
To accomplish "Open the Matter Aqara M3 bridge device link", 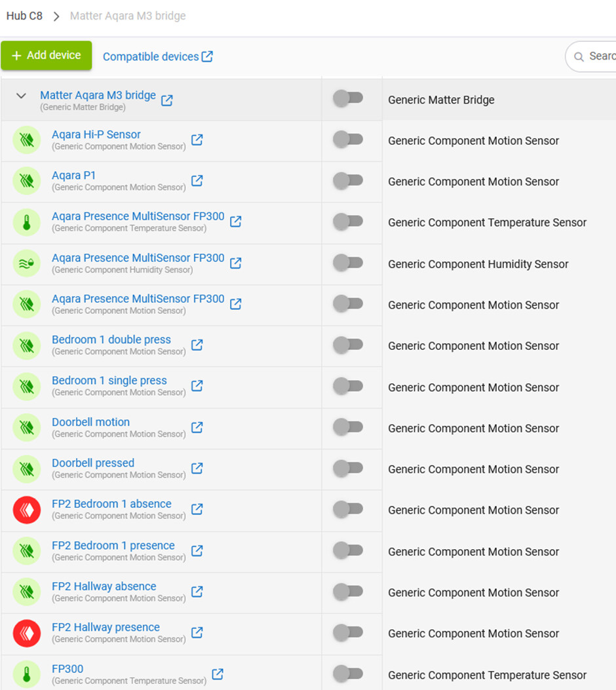I will coord(98,95).
